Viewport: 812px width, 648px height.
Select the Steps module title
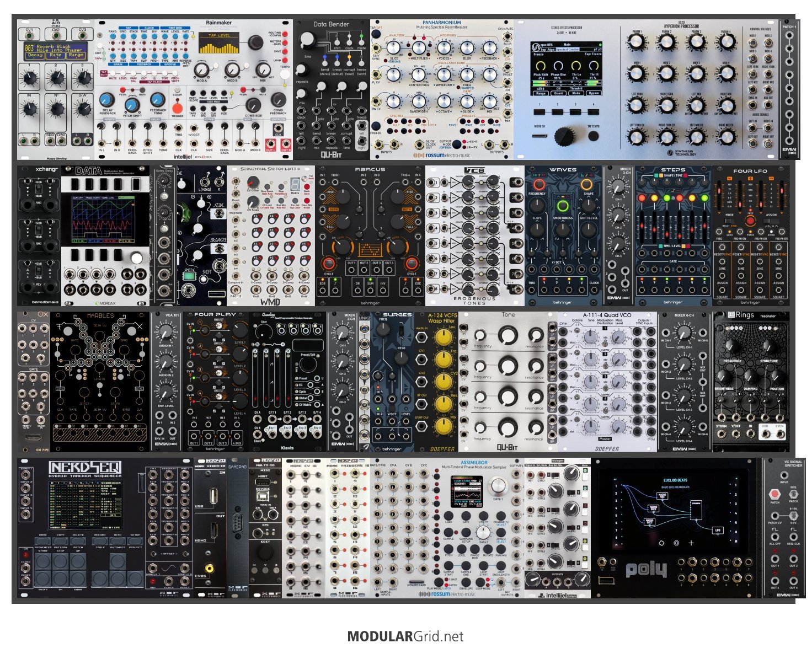coord(672,169)
